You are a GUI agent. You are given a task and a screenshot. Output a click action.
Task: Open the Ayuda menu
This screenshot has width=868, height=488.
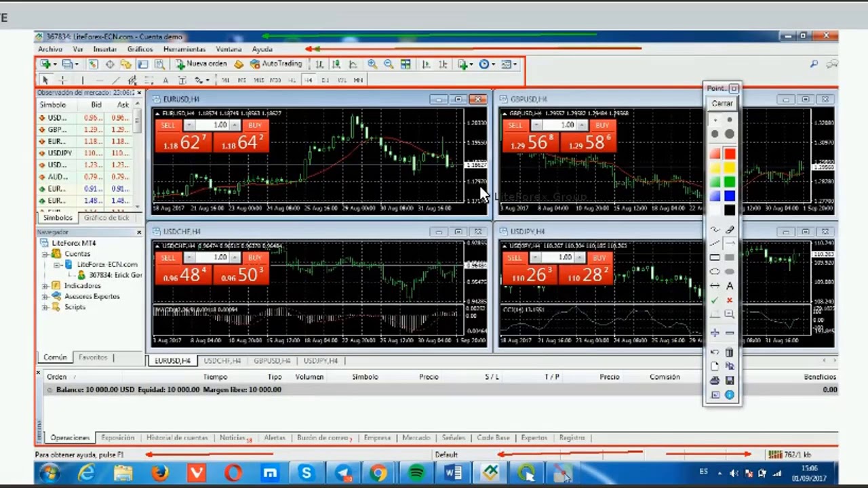(262, 49)
